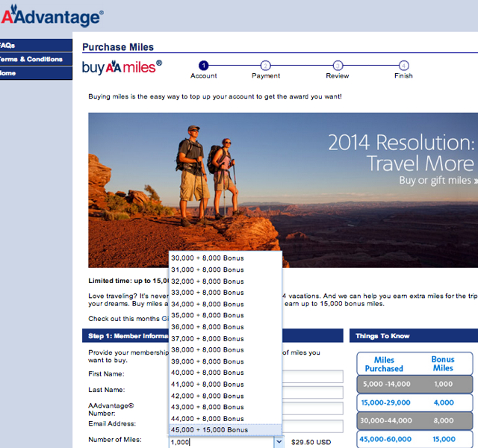Screen dimensions: 478x448
Task: Click the AAdvantage Number input field
Action: 312,408
